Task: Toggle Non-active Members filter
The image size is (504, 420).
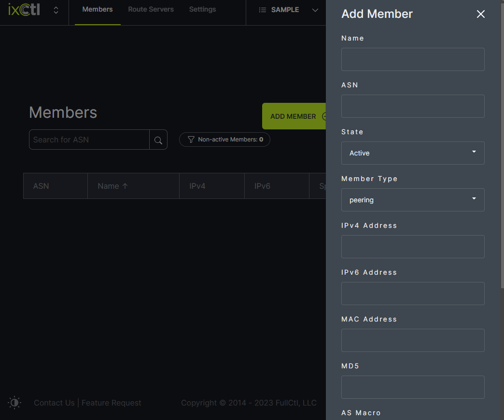Action: [225, 140]
